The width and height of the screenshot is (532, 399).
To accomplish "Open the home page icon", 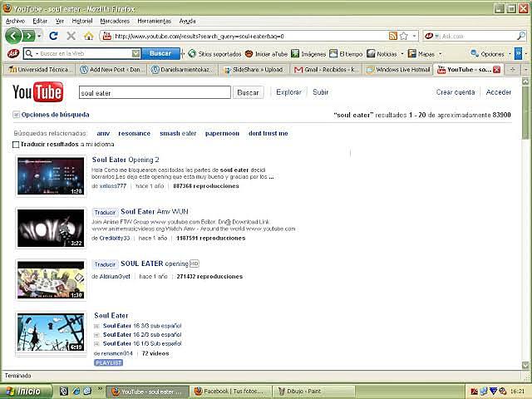I will pos(89,36).
